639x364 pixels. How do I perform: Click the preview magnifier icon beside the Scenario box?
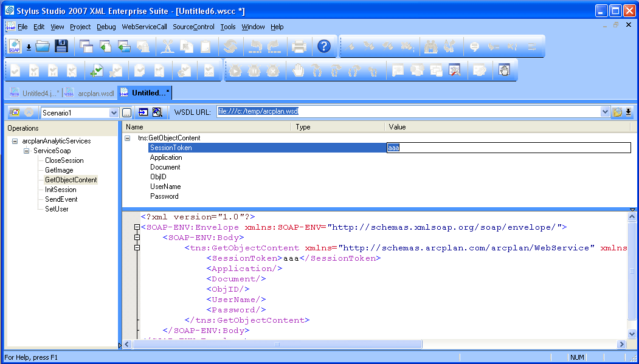pos(157,112)
